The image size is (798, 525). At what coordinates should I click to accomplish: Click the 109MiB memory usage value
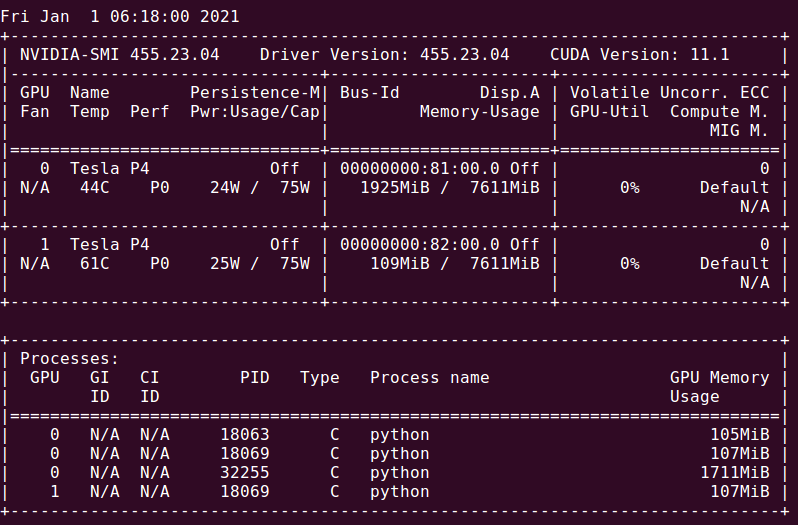pos(400,264)
